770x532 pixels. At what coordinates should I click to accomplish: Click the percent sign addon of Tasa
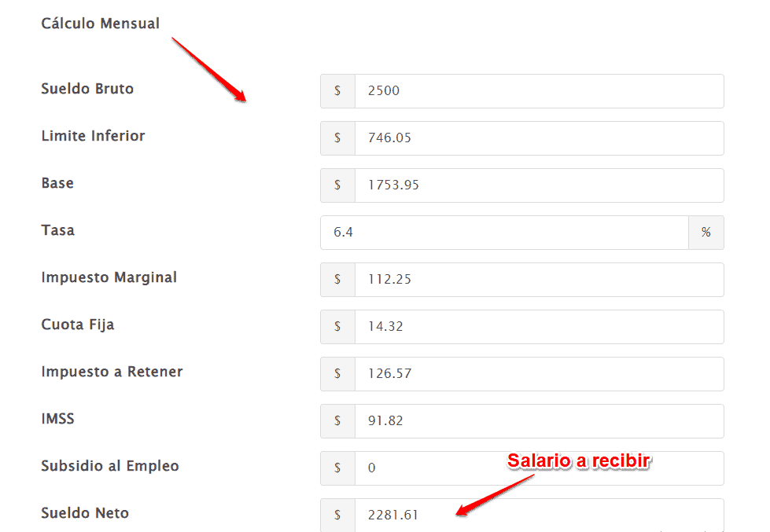point(706,233)
